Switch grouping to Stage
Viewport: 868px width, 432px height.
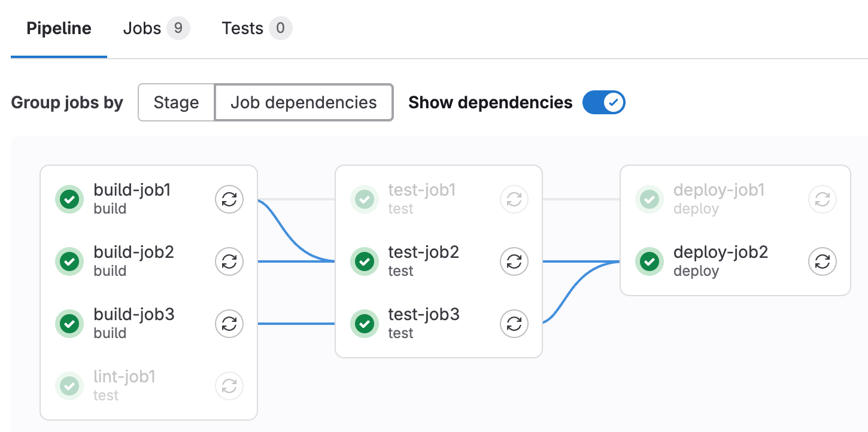coord(176,102)
